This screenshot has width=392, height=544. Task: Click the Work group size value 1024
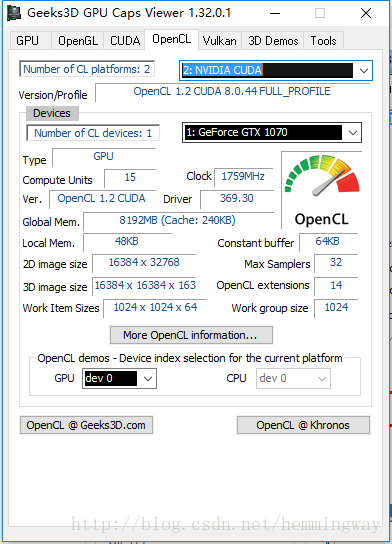click(336, 308)
